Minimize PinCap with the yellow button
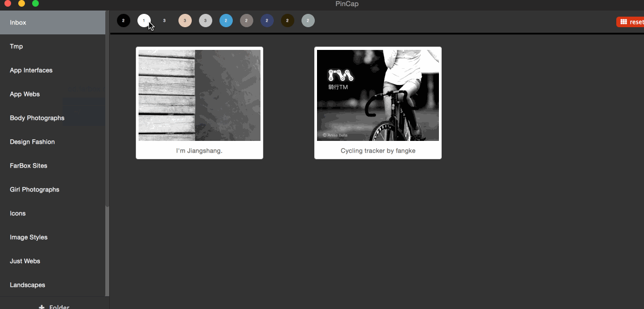 tap(22, 4)
